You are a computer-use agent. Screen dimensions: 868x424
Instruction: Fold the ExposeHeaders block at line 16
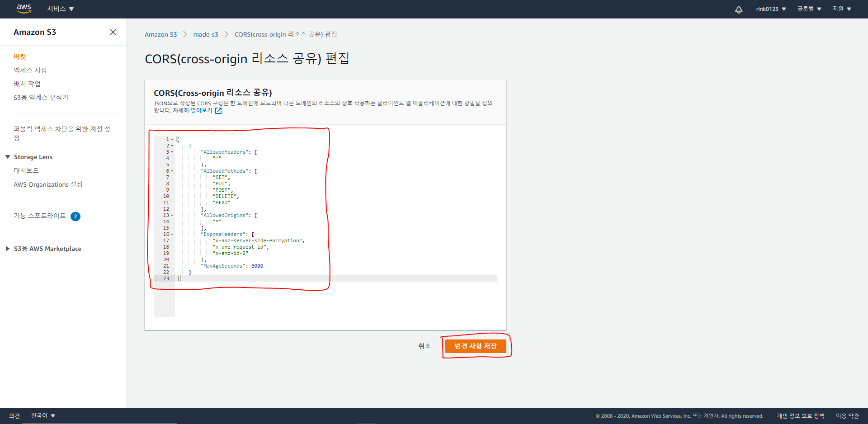point(172,235)
